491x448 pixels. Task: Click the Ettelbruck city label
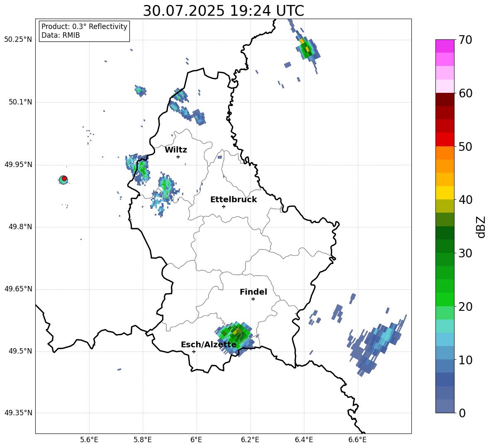(x=233, y=200)
